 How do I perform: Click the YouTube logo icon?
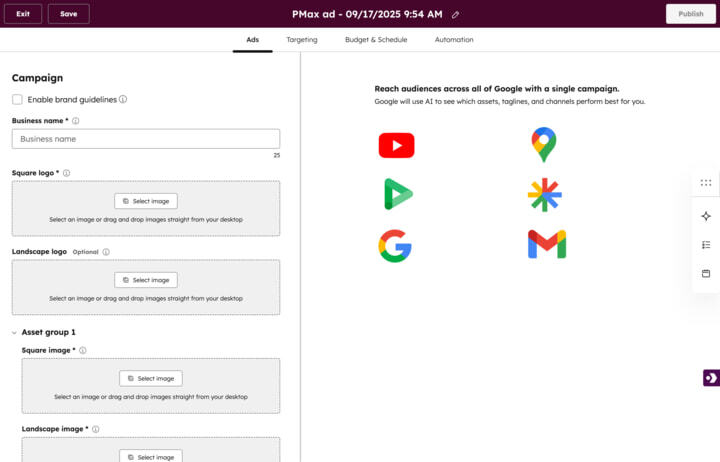(397, 145)
